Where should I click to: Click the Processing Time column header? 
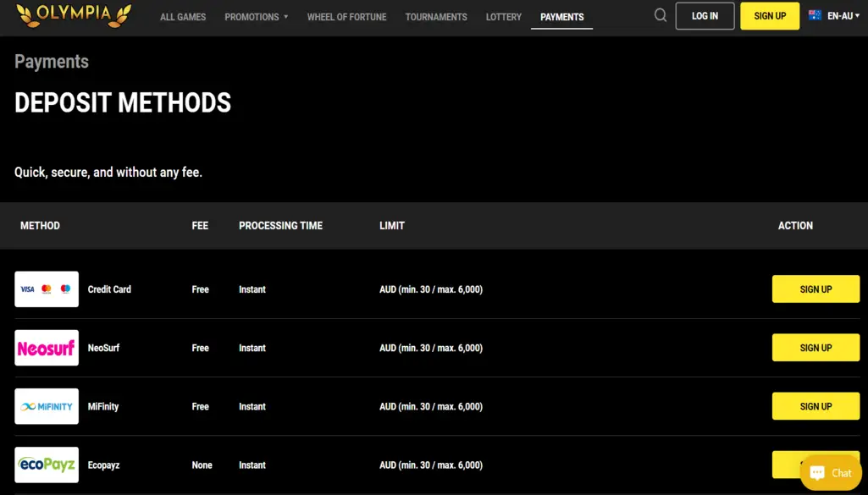click(x=280, y=226)
